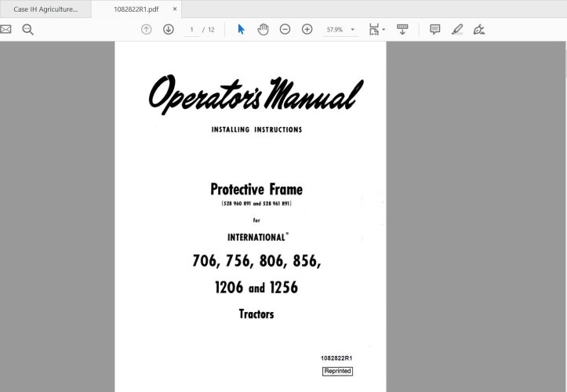The height and width of the screenshot is (392, 567).
Task: Go to next page arrow
Action: pos(169,29)
